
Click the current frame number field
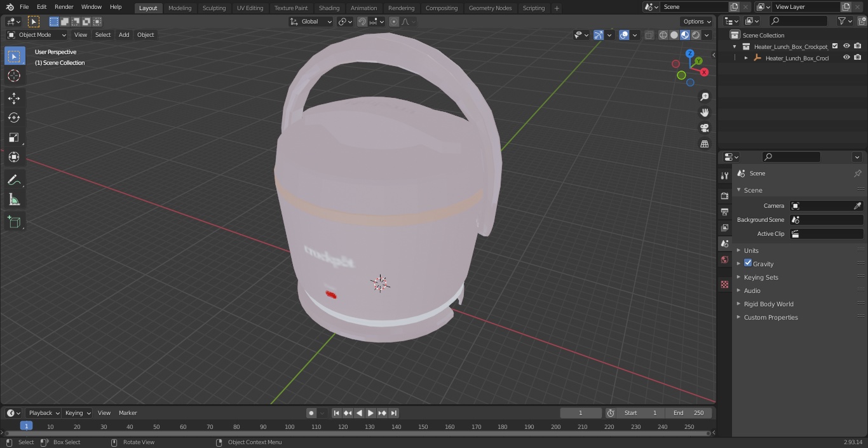click(x=580, y=413)
